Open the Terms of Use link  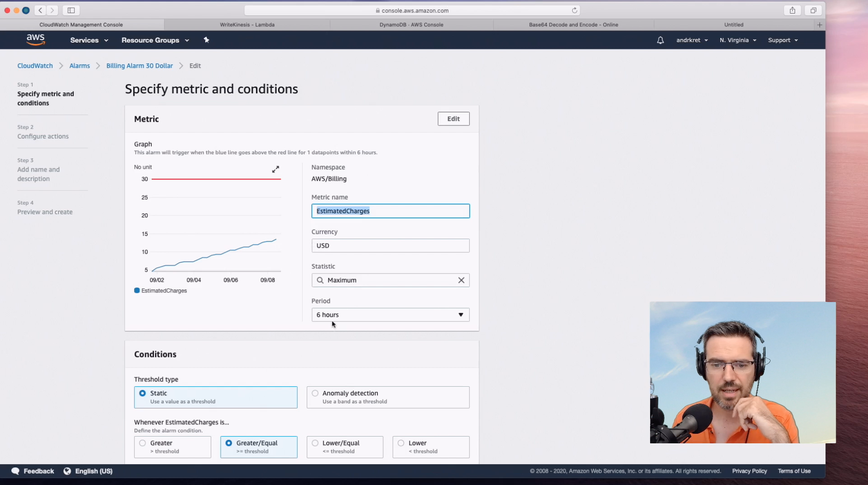pyautogui.click(x=794, y=471)
